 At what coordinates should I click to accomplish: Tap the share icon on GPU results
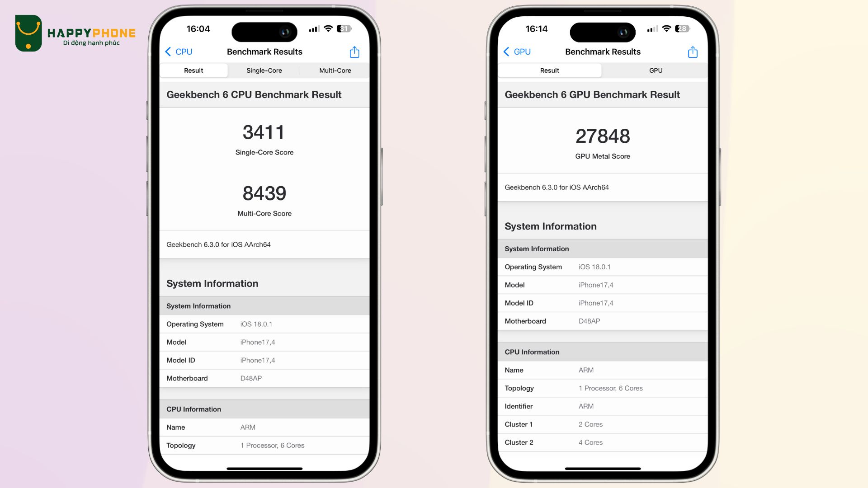pos(693,52)
